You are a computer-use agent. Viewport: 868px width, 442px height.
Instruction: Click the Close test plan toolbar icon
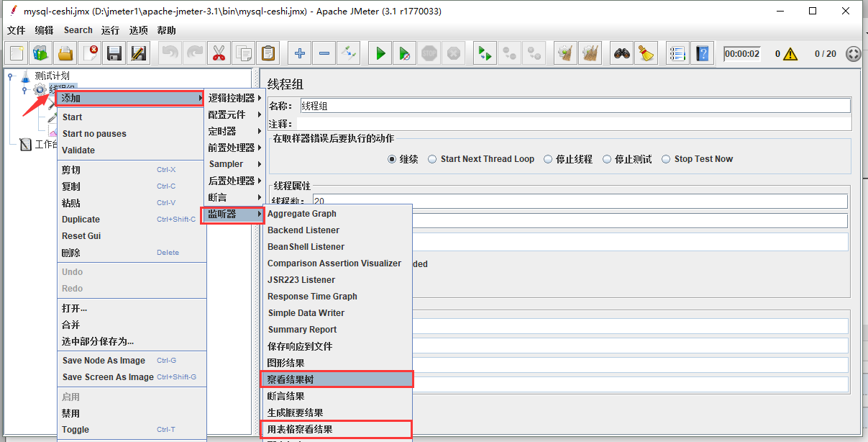coord(90,53)
